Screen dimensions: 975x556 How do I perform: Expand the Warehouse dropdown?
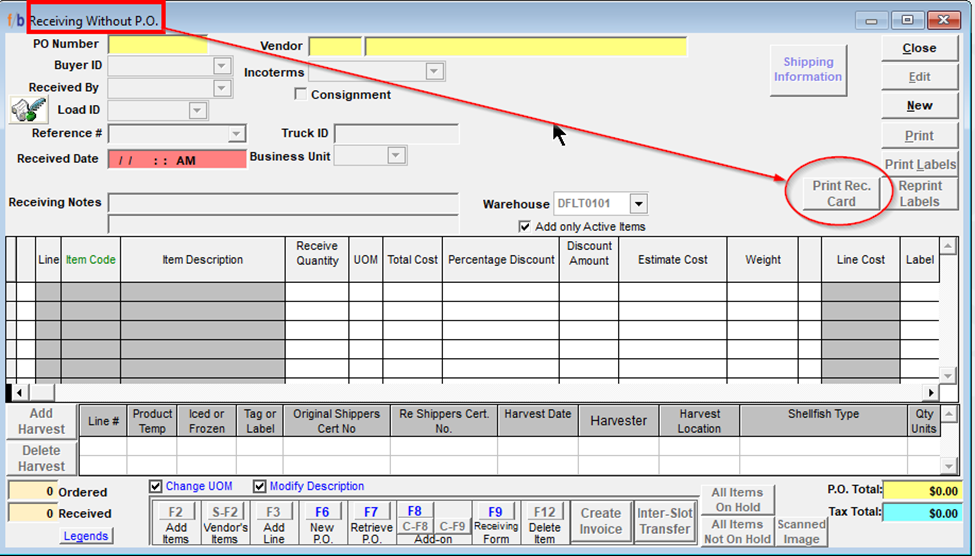(638, 204)
